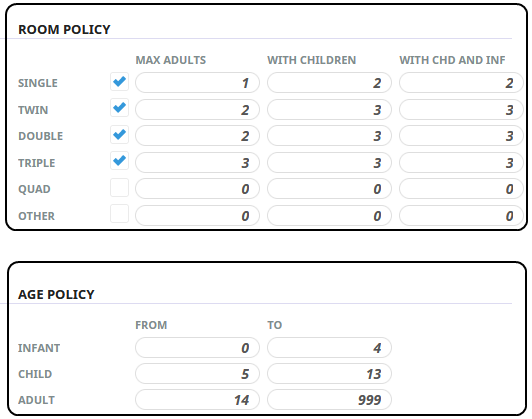Enable the QUAD room checkbox
Viewport: 532px width, 419px height.
119,188
